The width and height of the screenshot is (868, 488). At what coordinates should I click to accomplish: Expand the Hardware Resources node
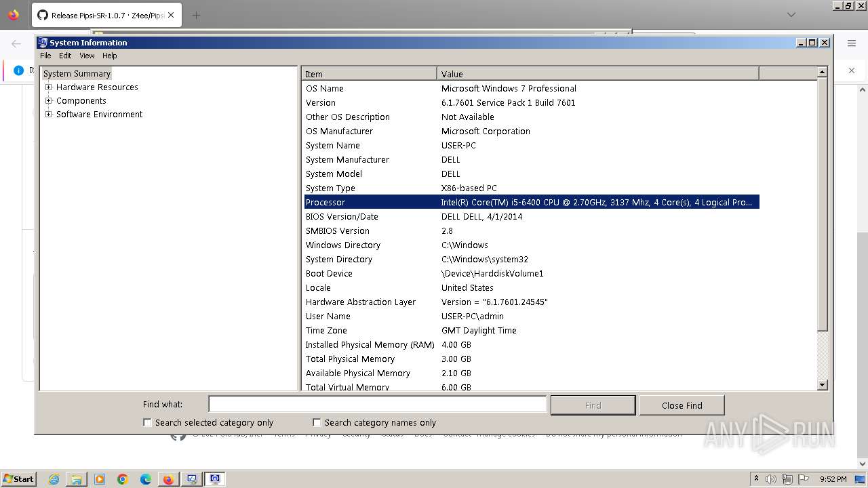[x=49, y=87]
